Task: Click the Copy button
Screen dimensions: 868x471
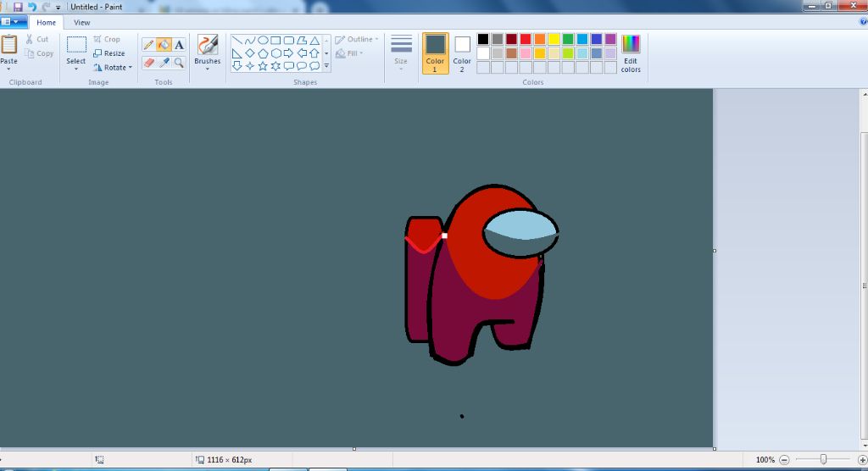Action: [39, 53]
